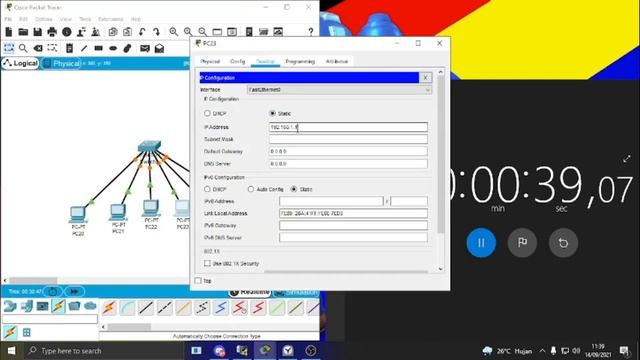Image resolution: width=640 pixels, height=360 pixels.
Task: Select IPv4 Static radio button
Action: click(x=272, y=113)
